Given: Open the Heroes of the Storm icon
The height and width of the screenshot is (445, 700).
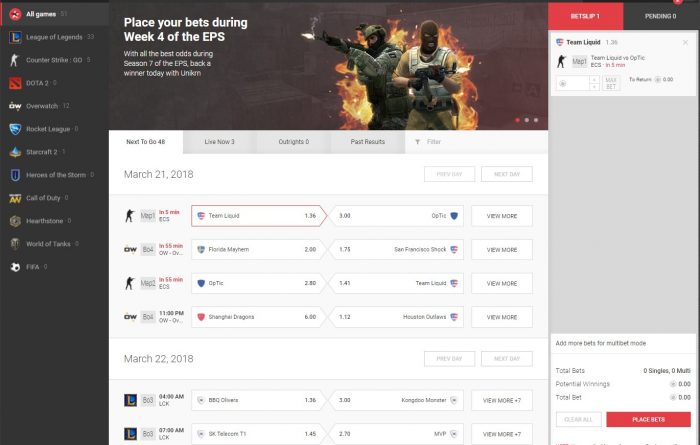Looking at the screenshot, I should 15,175.
